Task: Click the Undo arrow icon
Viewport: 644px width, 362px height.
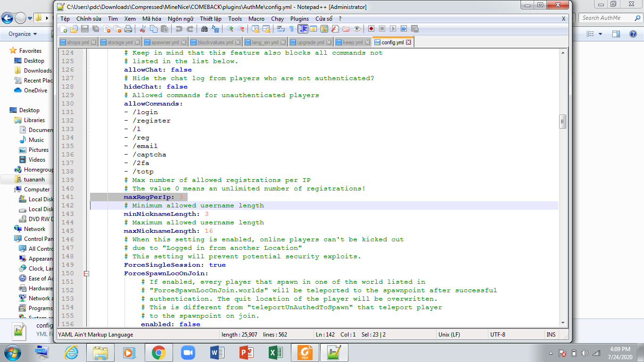Action: 179,29
